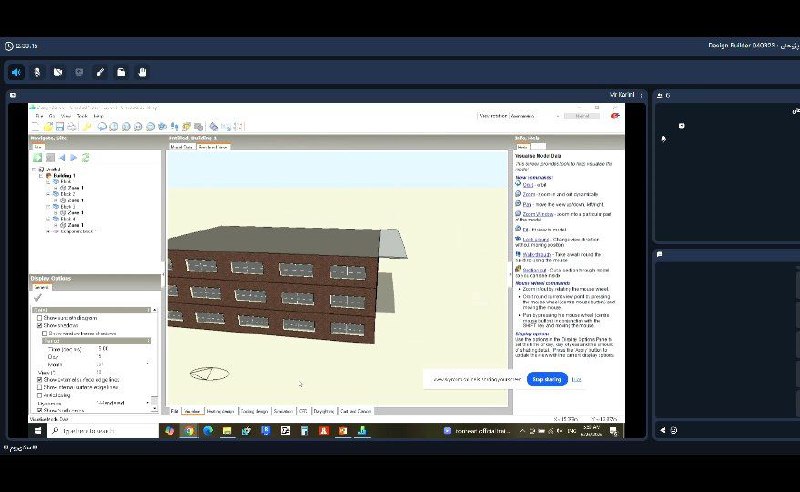The width and height of the screenshot is (800, 492).
Task: Collapse Block 4 in navigator tree
Action: (x=48, y=219)
